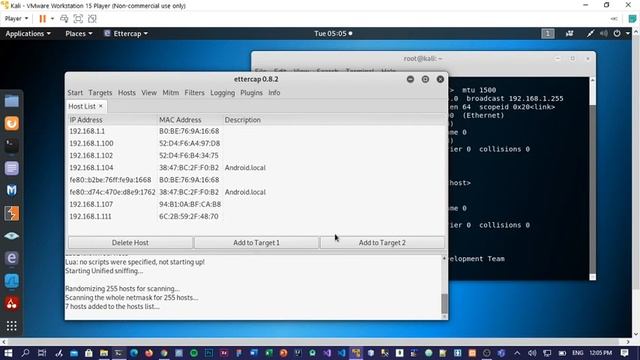The height and width of the screenshot is (360, 640).
Task: Close the Host List tab with its x
Action: pos(101,106)
